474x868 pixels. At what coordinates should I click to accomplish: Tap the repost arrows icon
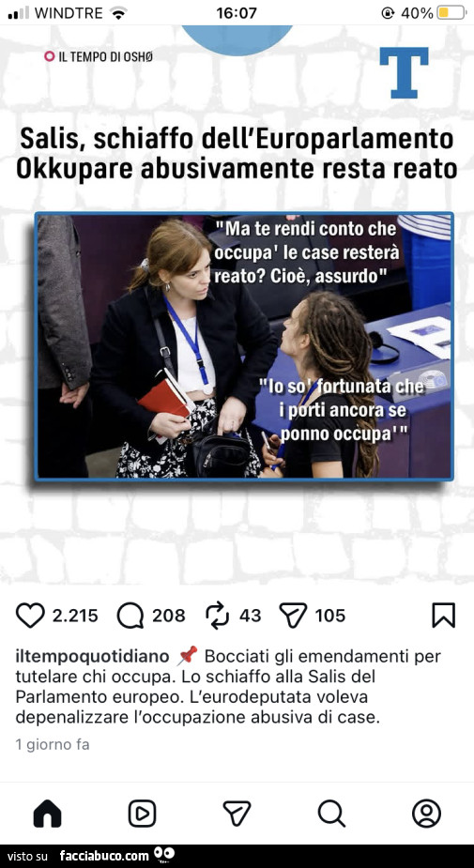click(218, 616)
